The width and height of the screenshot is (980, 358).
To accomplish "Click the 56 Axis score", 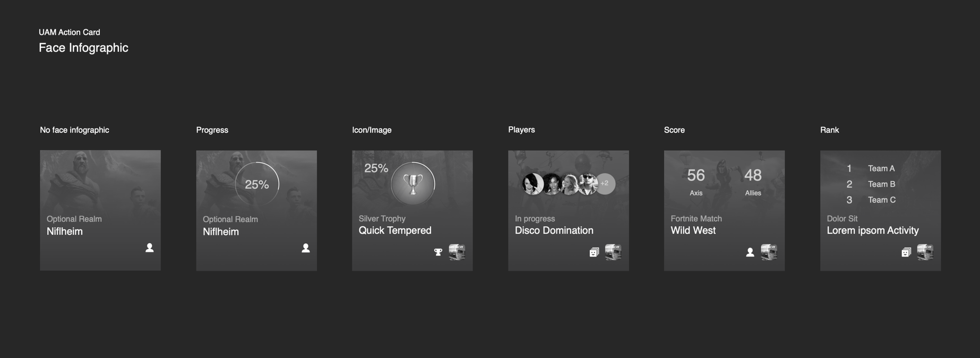I will click(x=696, y=182).
